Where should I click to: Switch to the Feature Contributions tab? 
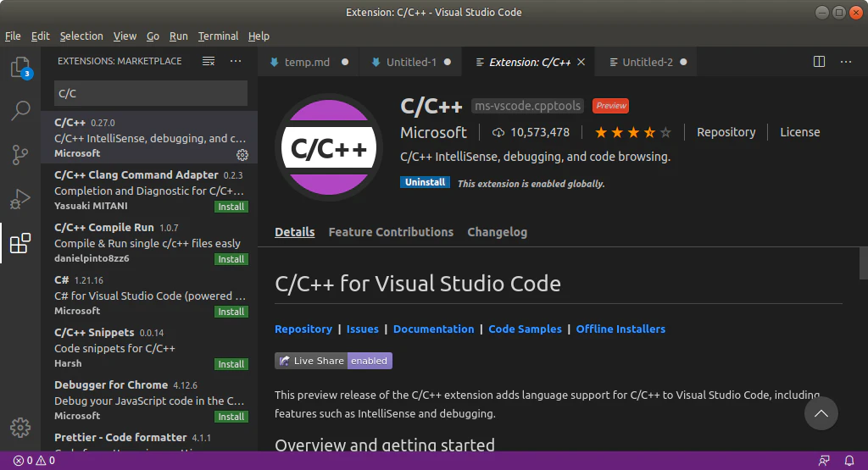(391, 232)
